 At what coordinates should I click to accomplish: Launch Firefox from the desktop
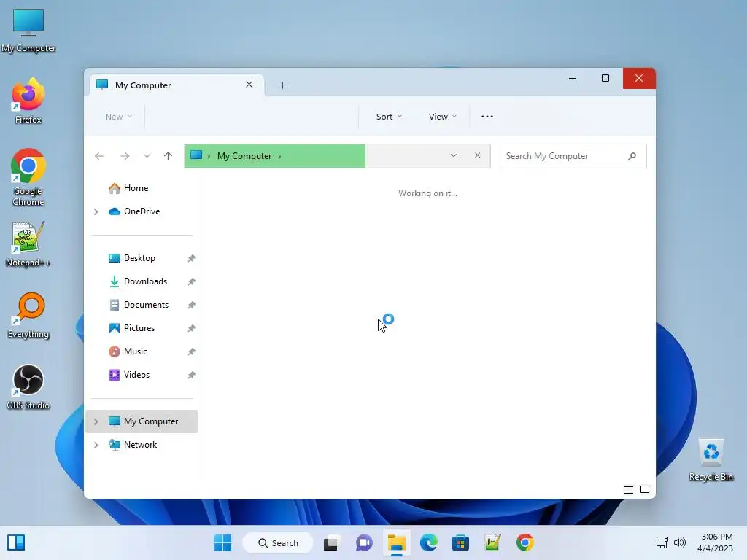click(28, 101)
